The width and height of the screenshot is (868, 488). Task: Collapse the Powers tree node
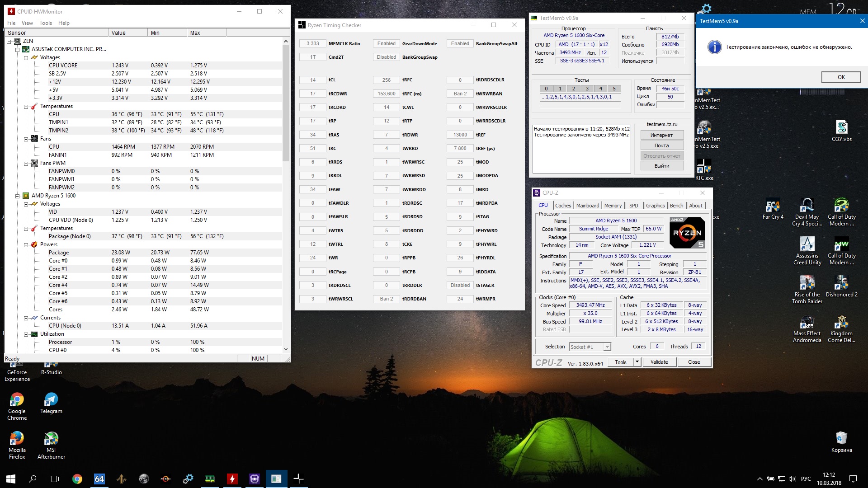point(26,244)
